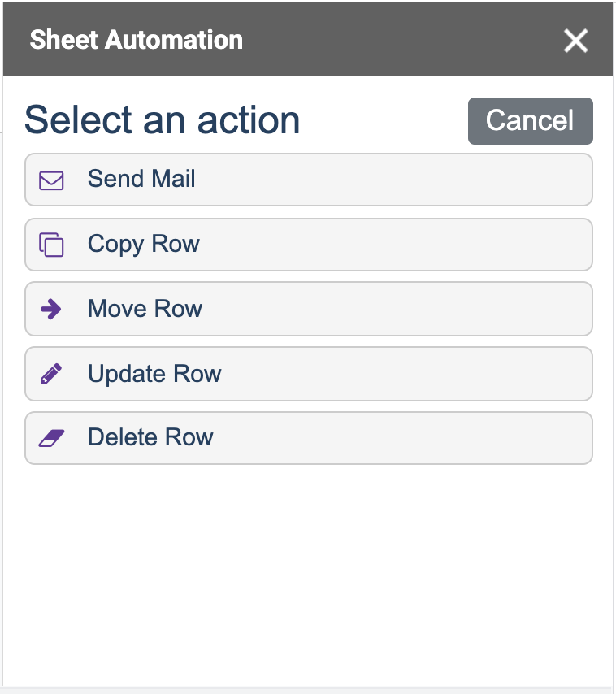Choose the Update Row action
This screenshot has width=616, height=694.
[x=309, y=374]
